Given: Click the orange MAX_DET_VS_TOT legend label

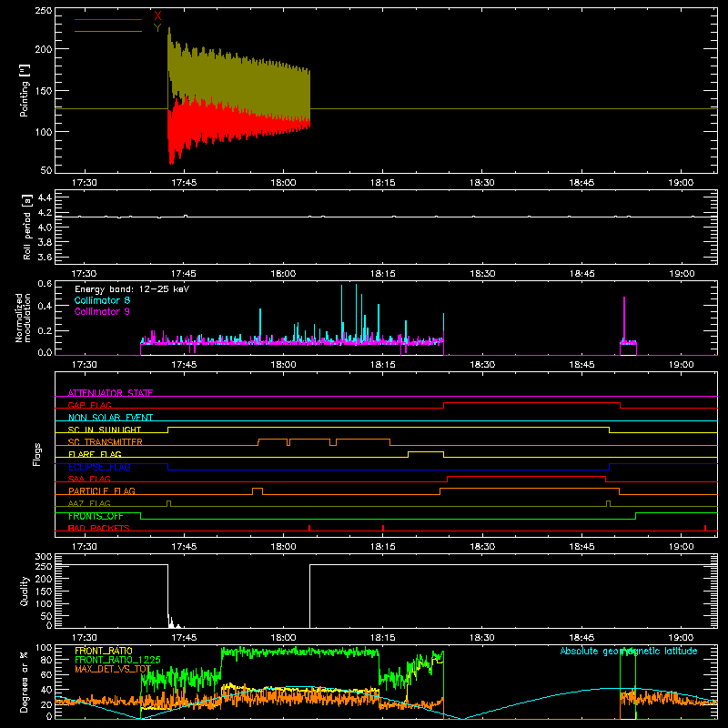Looking at the screenshot, I should coord(113,669).
